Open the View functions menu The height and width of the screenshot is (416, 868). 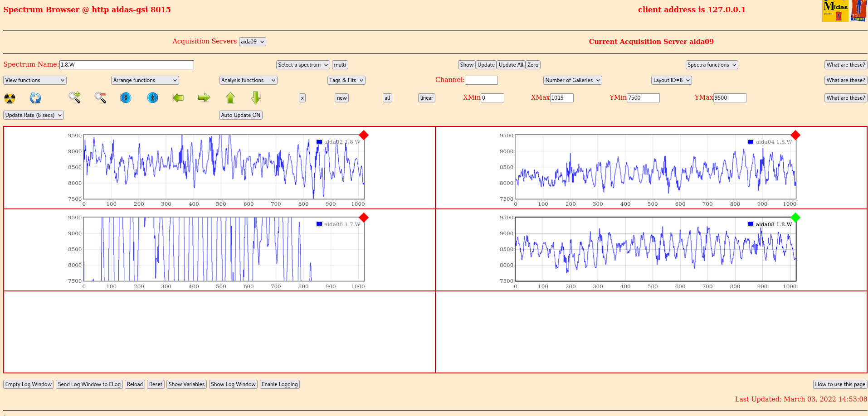35,80
